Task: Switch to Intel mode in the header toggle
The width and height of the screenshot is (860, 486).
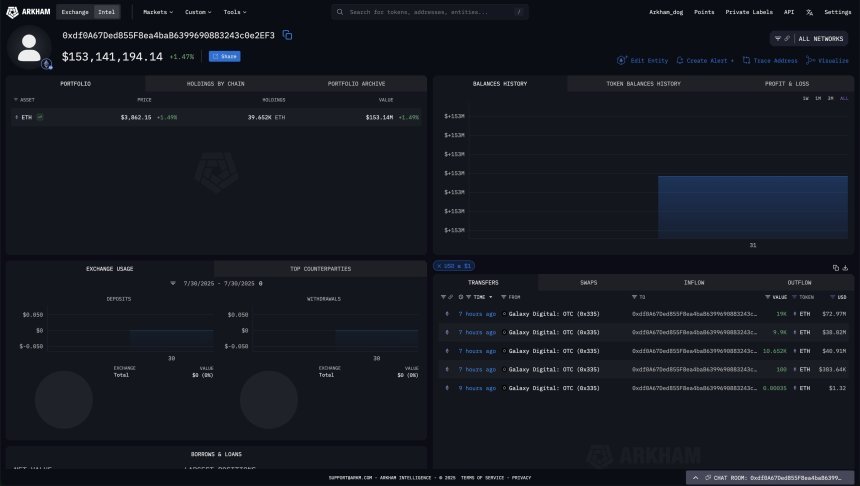Action: tap(106, 12)
